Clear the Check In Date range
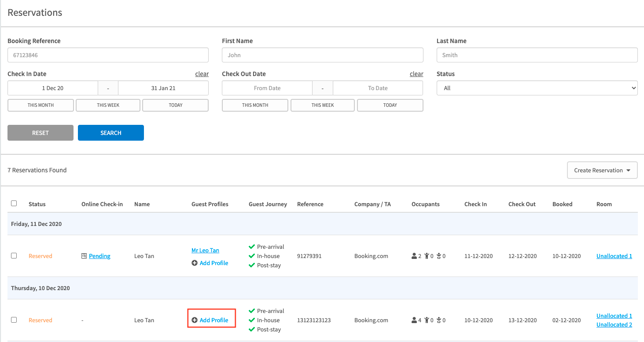 pyautogui.click(x=202, y=74)
